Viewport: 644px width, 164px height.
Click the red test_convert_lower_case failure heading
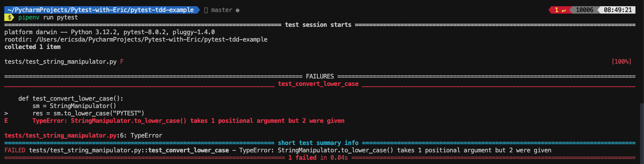point(318,84)
